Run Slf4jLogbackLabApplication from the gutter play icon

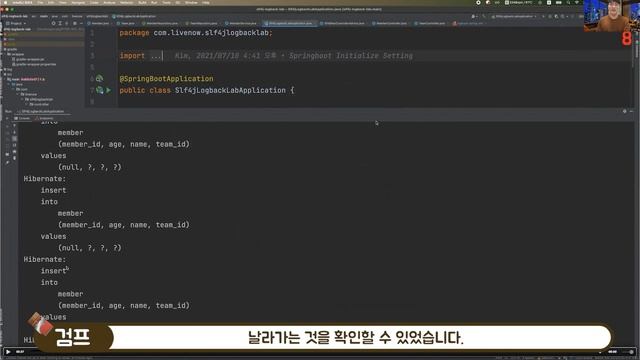[x=108, y=90]
